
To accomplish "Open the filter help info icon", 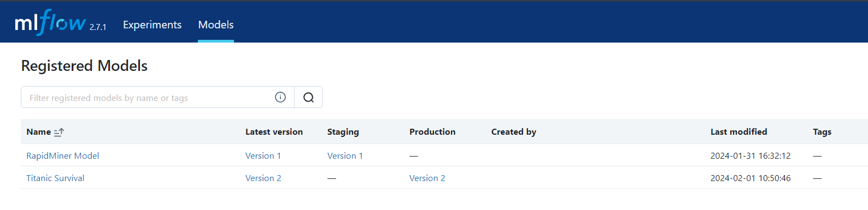I will tap(280, 97).
